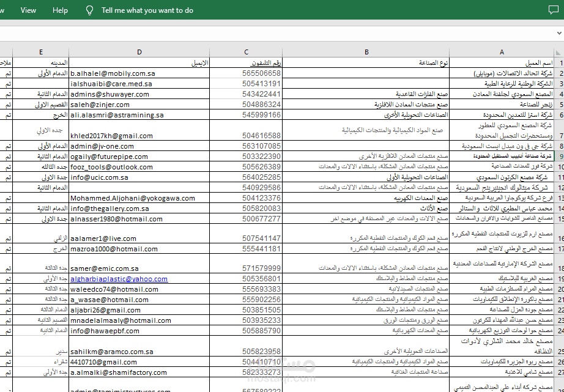Click city cell 'الخرج' in row 6
564x392 pixels.
click(40, 115)
